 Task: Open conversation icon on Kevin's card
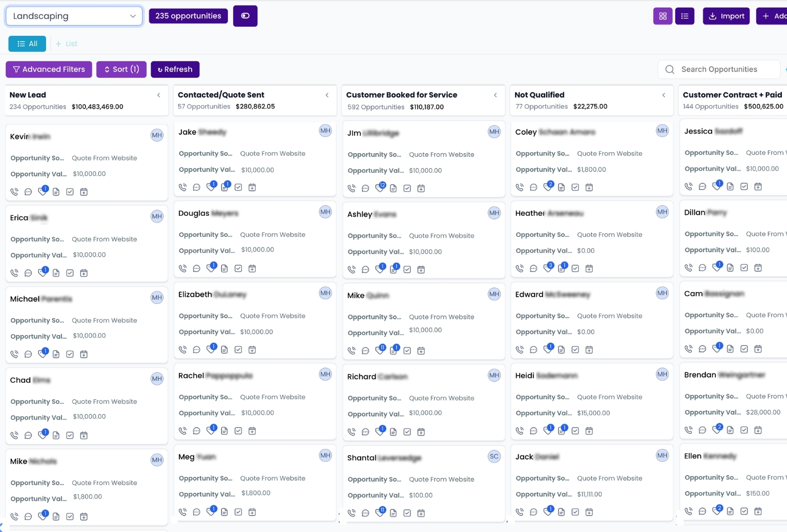[28, 192]
